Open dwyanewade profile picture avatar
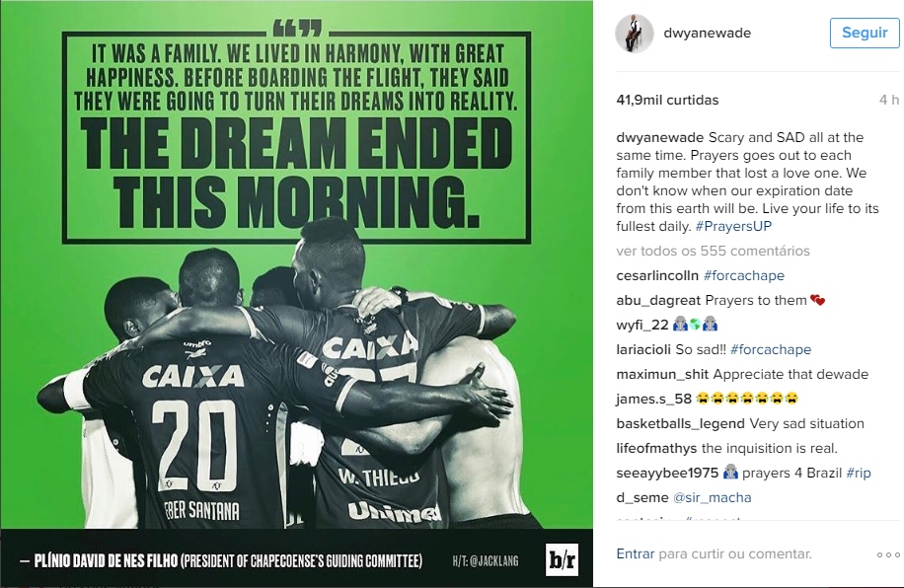 [x=635, y=34]
